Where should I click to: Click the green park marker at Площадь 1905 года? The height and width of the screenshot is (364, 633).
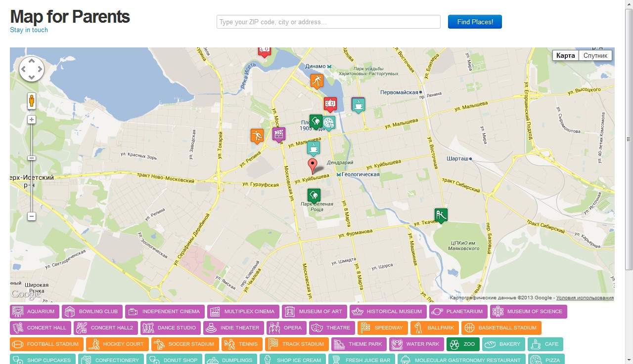316,121
